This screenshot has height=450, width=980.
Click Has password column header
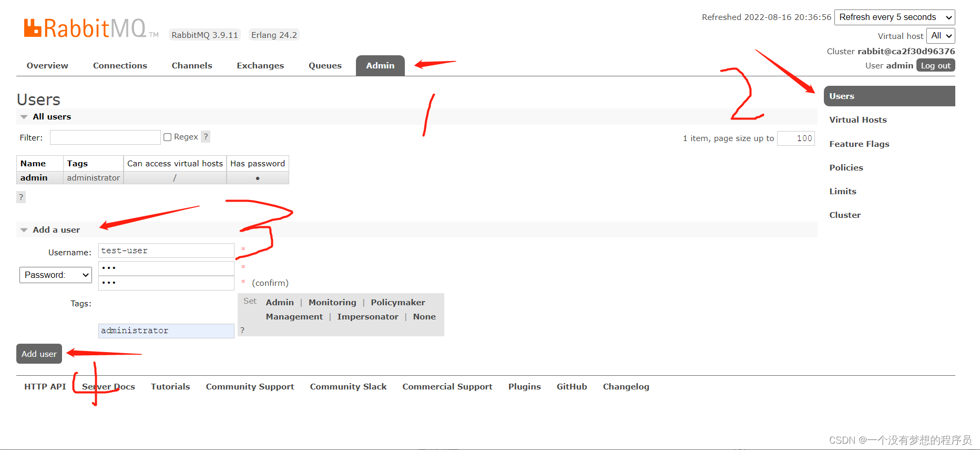[258, 164]
